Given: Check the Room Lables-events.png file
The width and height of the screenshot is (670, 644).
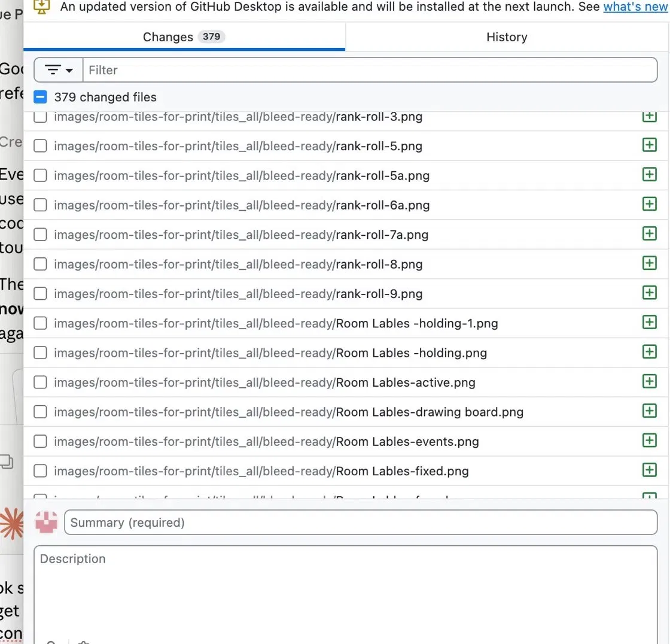Looking at the screenshot, I should coord(40,441).
